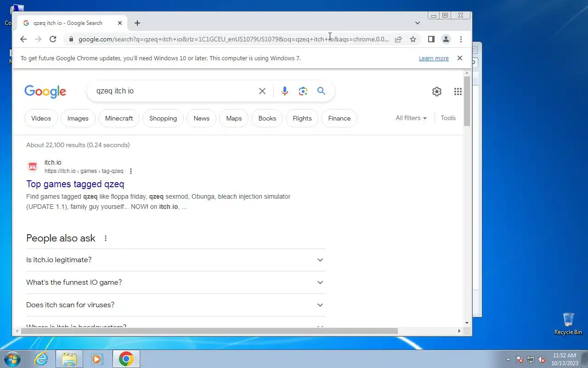Click the scroll right arrow

(x=459, y=331)
